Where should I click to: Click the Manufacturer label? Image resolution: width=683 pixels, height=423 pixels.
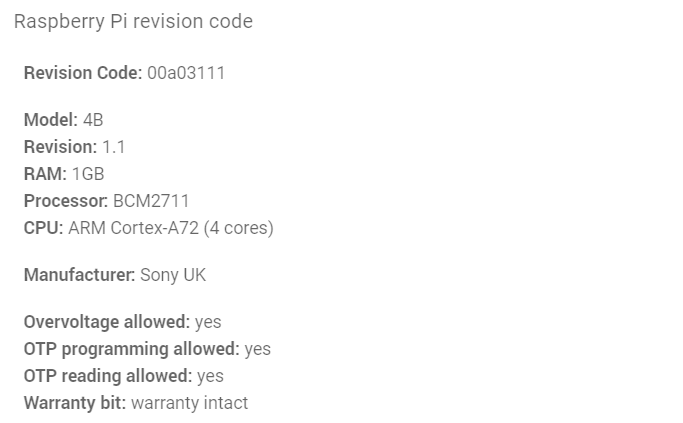pos(79,275)
